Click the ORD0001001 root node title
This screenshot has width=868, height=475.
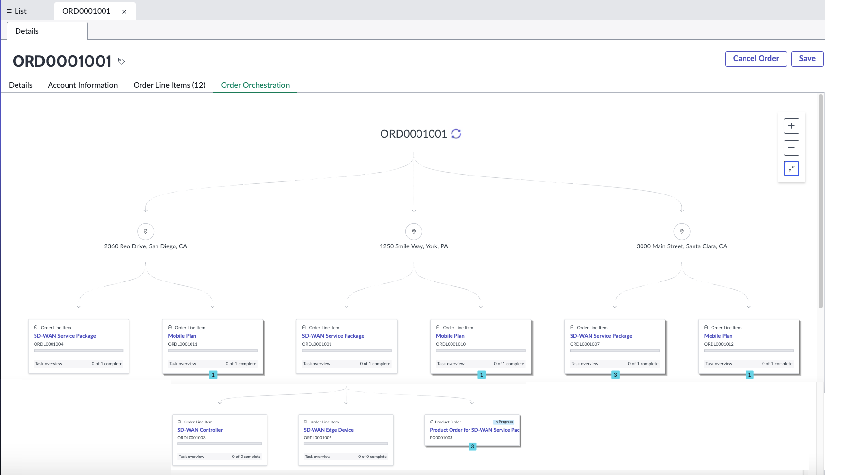coord(414,134)
